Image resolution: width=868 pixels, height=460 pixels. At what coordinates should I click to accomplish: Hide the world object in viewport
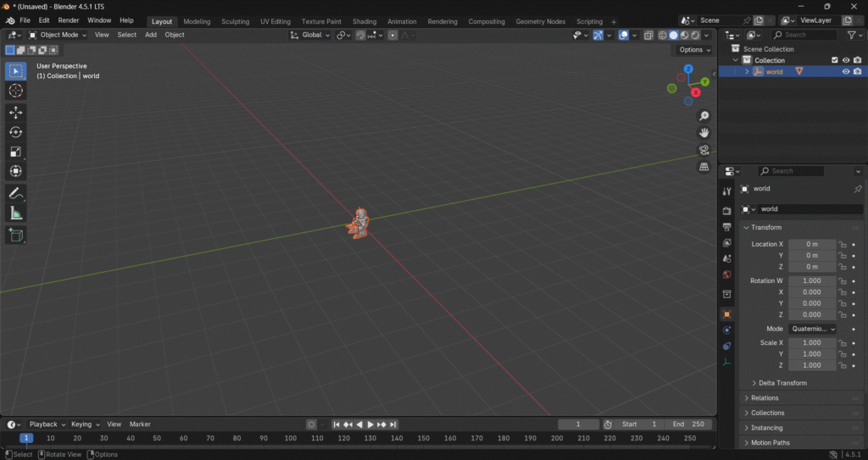(846, 71)
